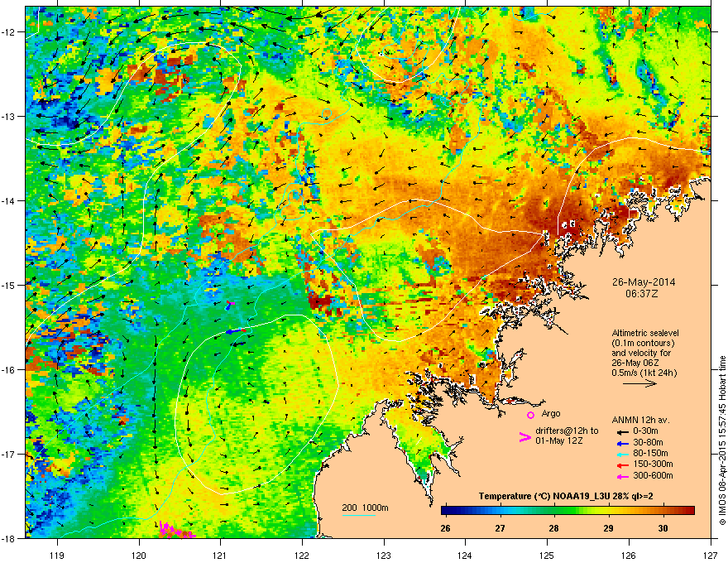The image size is (728, 563).
Task: Click the longitude axis label '124'
Action: pos(465,555)
